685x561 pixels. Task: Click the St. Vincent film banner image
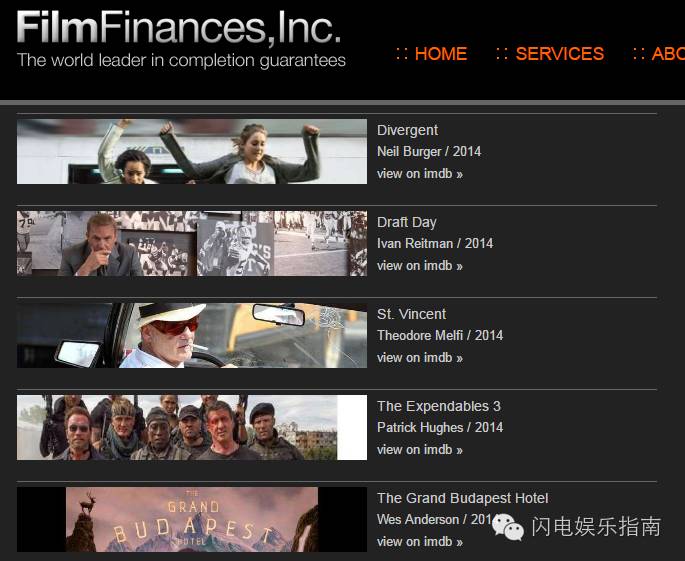pyautogui.click(x=192, y=335)
